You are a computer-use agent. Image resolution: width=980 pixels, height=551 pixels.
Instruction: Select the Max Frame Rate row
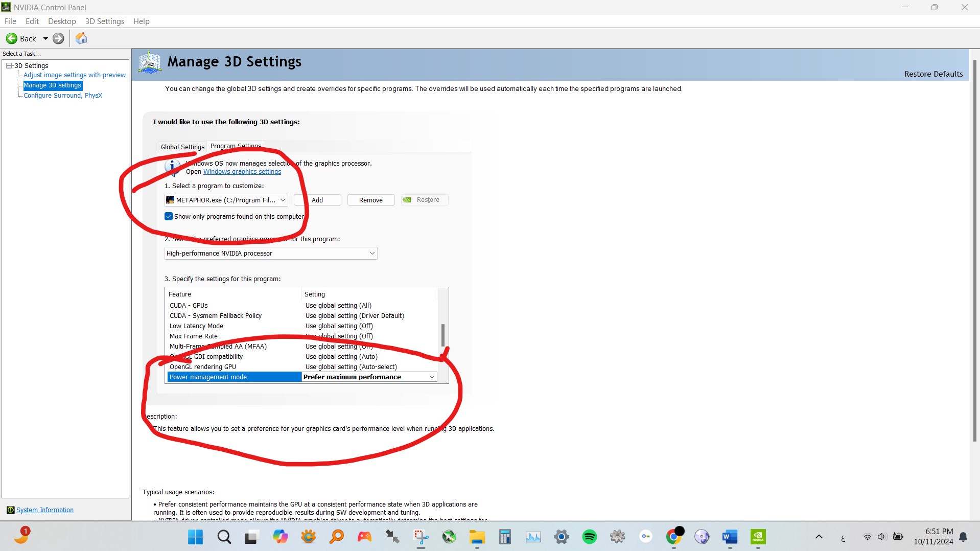pyautogui.click(x=302, y=336)
